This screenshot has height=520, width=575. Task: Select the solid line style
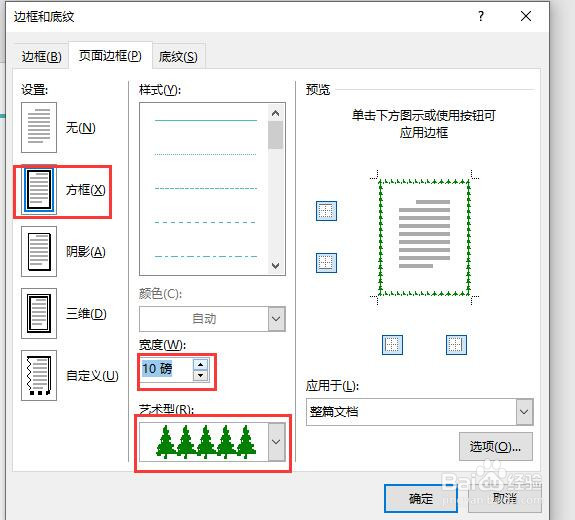coord(205,120)
